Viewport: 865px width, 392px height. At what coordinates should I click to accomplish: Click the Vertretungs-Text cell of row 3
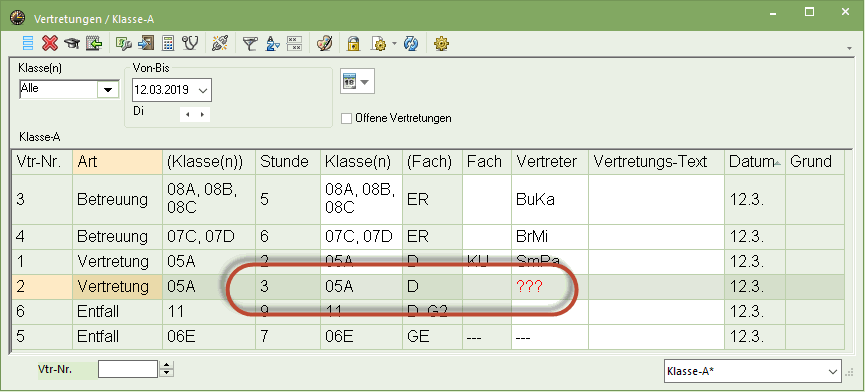click(x=656, y=200)
